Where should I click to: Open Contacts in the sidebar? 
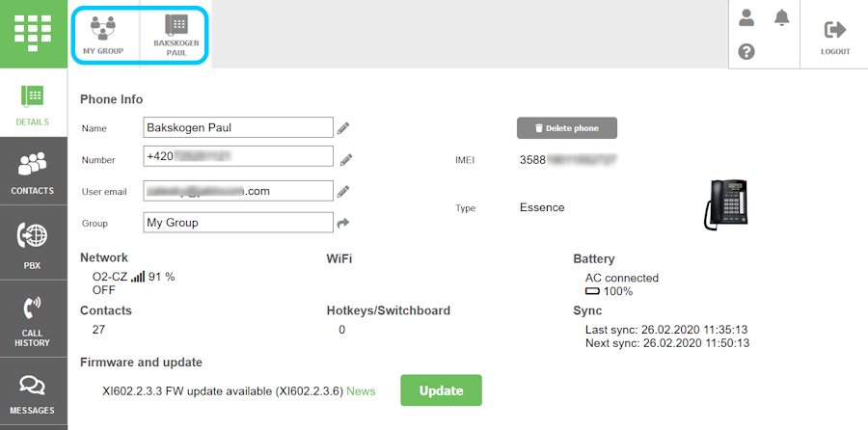pos(33,174)
